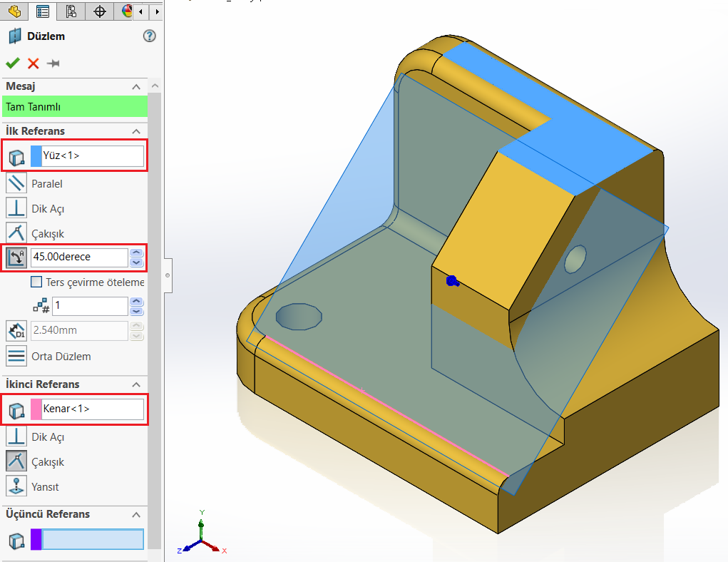Open the Düzlem help question icon
Image resolution: width=728 pixels, height=562 pixels.
pos(149,36)
